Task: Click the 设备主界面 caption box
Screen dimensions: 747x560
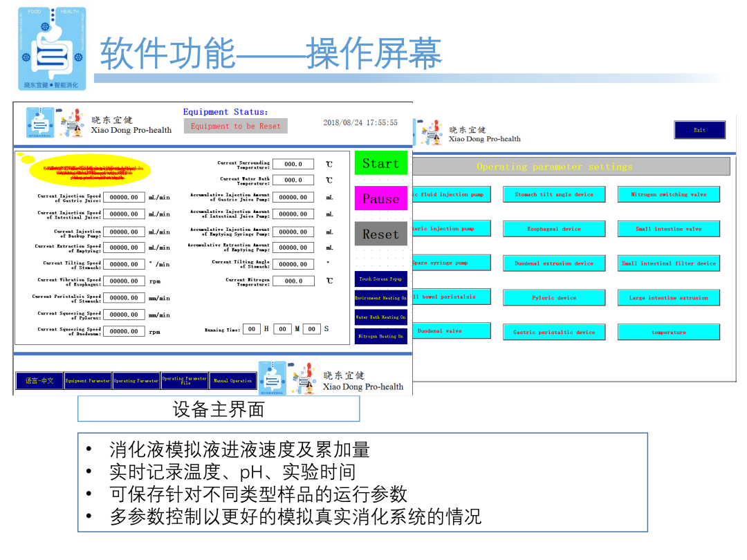Action: tap(219, 409)
